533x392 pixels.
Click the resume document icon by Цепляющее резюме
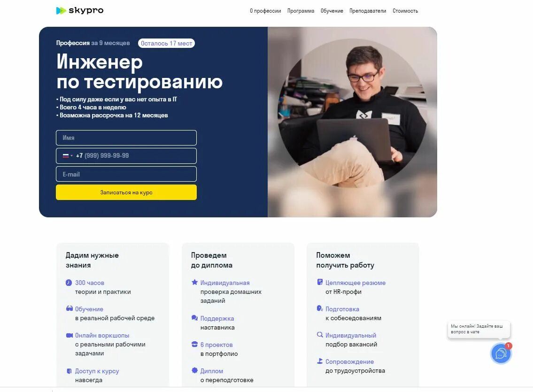pos(320,282)
